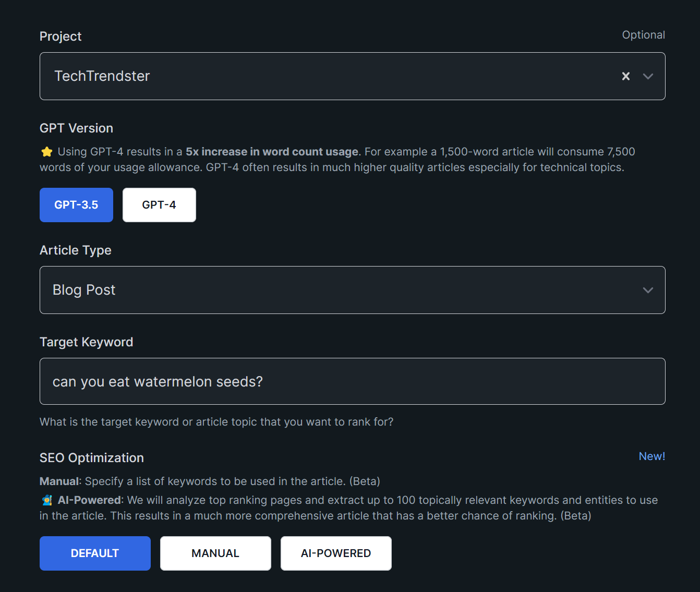The height and width of the screenshot is (592, 700).
Task: Enable MANUAL SEO optimization
Action: [x=215, y=553]
